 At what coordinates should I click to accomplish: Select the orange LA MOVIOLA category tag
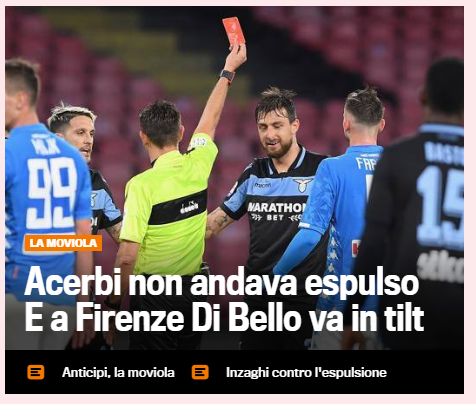pyautogui.click(x=63, y=243)
